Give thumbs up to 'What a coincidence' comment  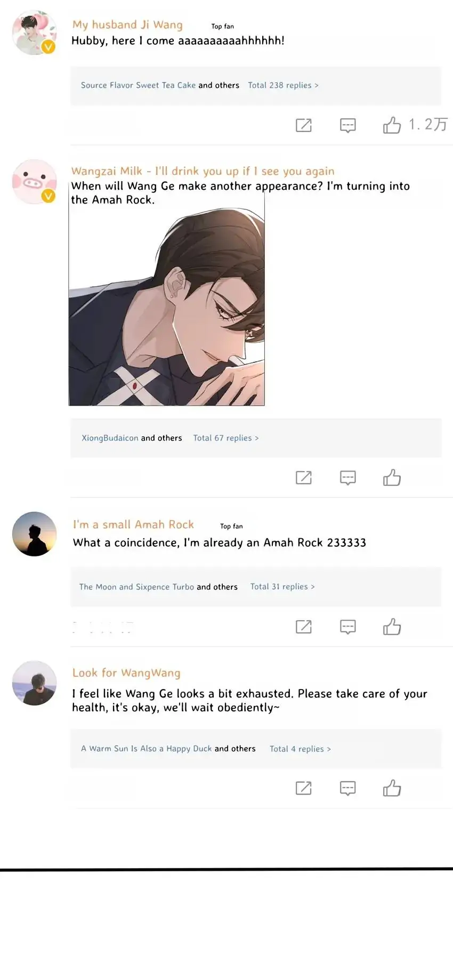[392, 627]
